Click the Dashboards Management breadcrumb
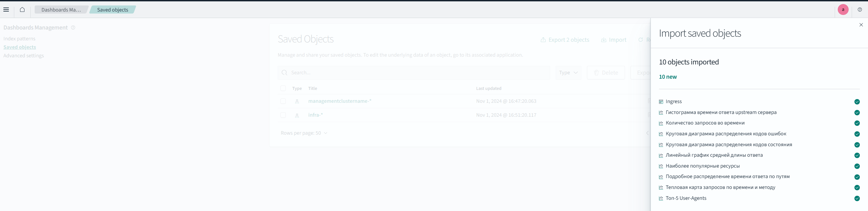 [61, 9]
